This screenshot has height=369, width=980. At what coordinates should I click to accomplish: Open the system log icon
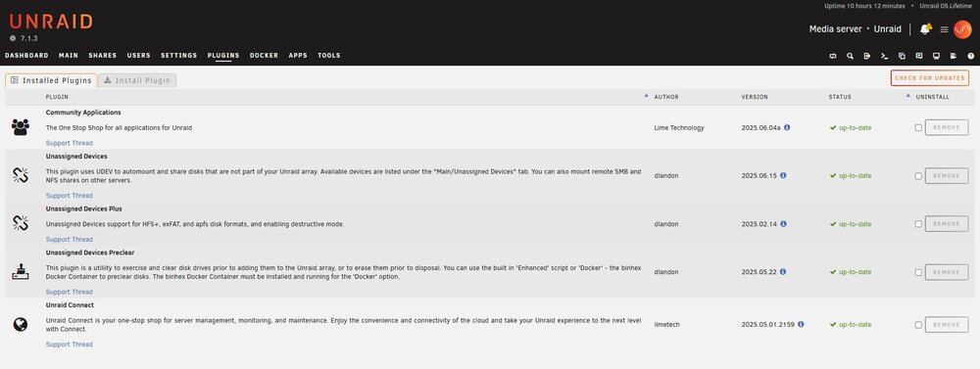954,56
